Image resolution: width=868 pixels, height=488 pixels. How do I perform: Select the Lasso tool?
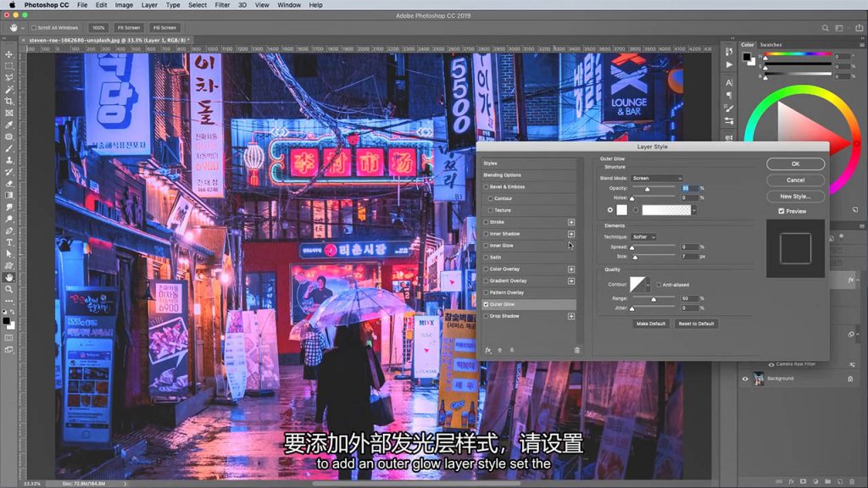tap(9, 77)
